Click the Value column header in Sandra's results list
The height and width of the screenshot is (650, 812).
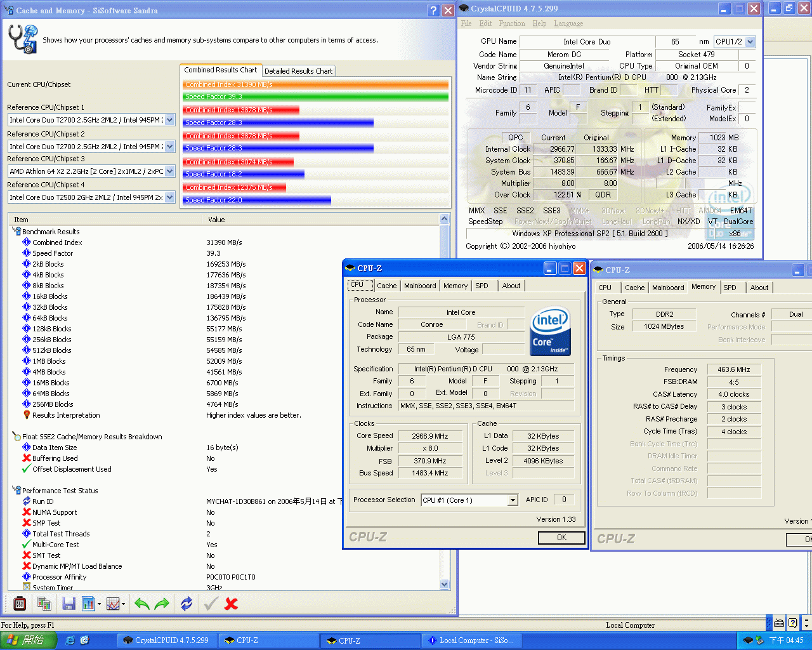[321, 220]
